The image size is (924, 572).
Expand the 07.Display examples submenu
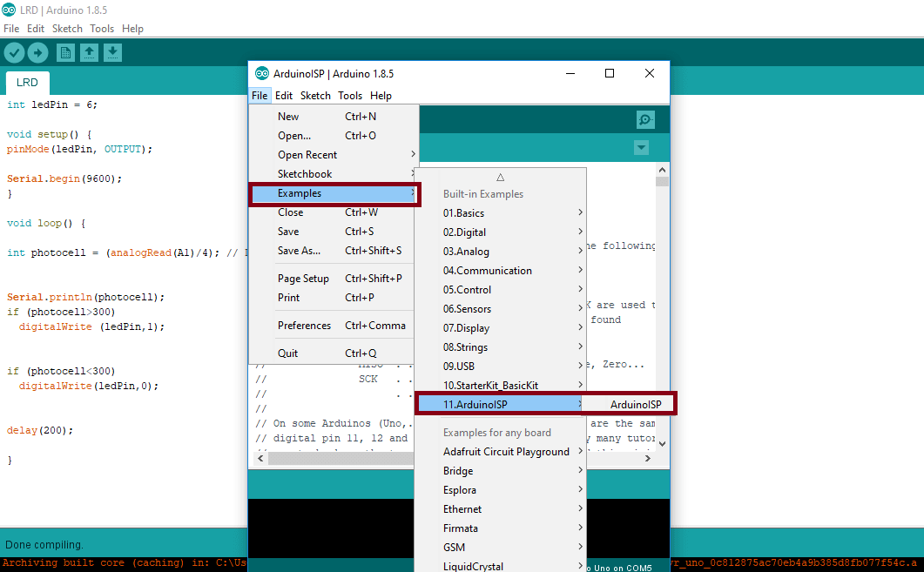point(500,328)
